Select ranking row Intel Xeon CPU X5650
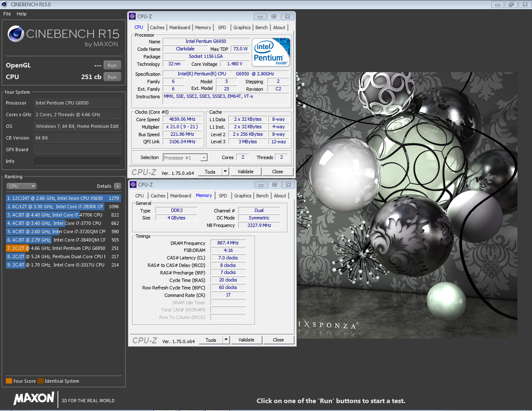This screenshot has width=532, height=411. pos(63,198)
